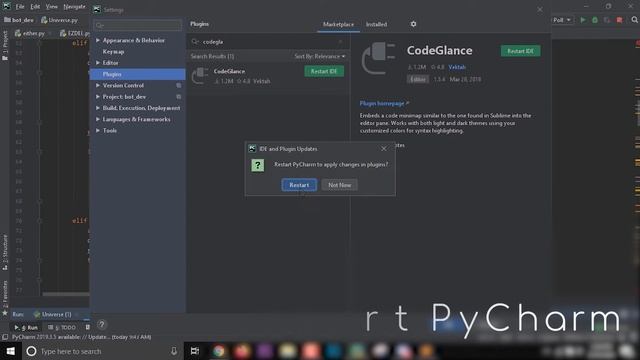Click the tool windows toggle icon bottom-left

[x=5, y=337]
